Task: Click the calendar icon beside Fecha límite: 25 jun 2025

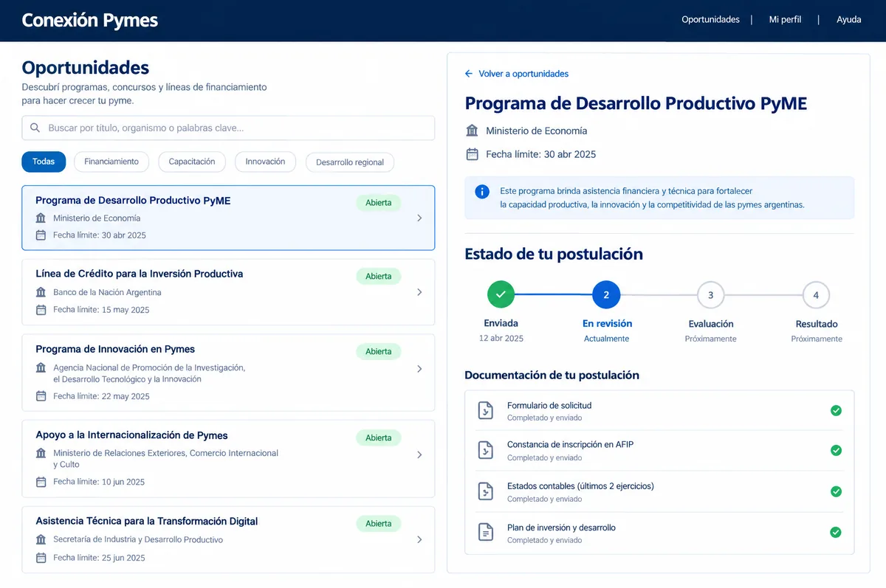Action: click(41, 558)
